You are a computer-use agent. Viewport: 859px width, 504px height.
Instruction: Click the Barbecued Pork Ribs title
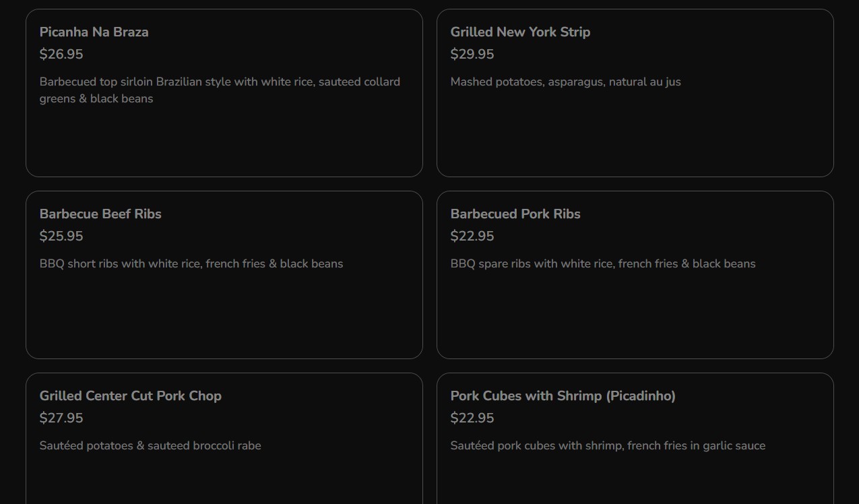(515, 214)
